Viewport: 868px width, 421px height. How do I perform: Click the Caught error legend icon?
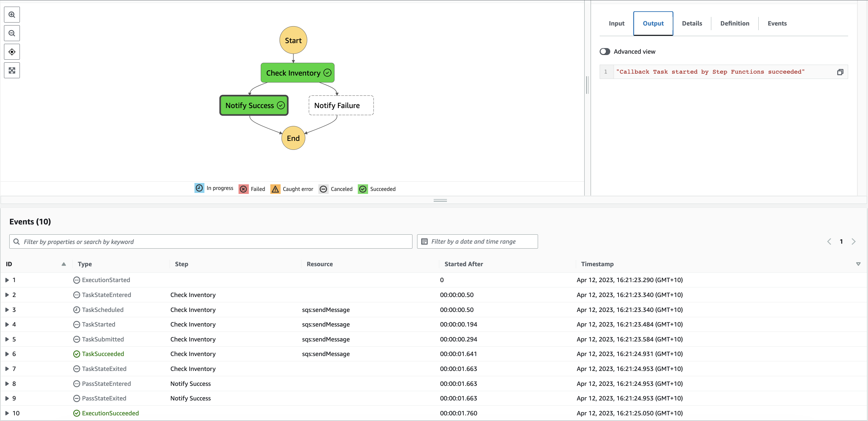(x=275, y=189)
